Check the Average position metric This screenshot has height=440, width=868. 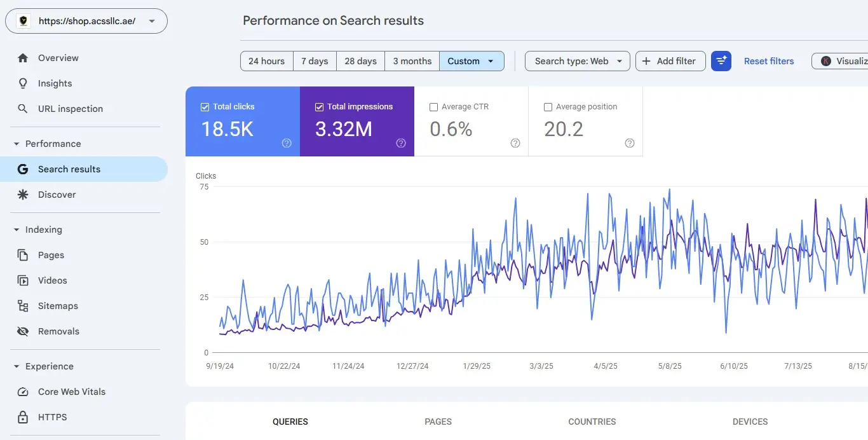(x=548, y=106)
